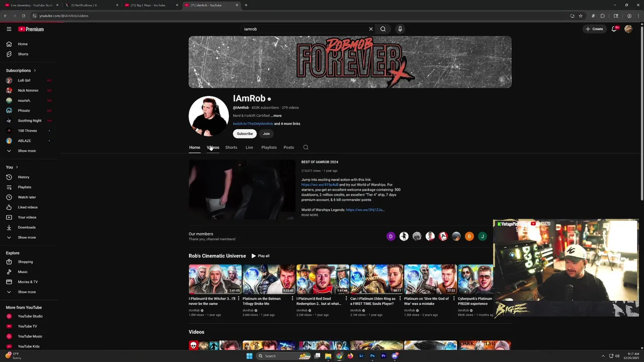The height and width of the screenshot is (362, 644).
Task: Switch to the channel Shorts tab
Action: tap(231, 147)
